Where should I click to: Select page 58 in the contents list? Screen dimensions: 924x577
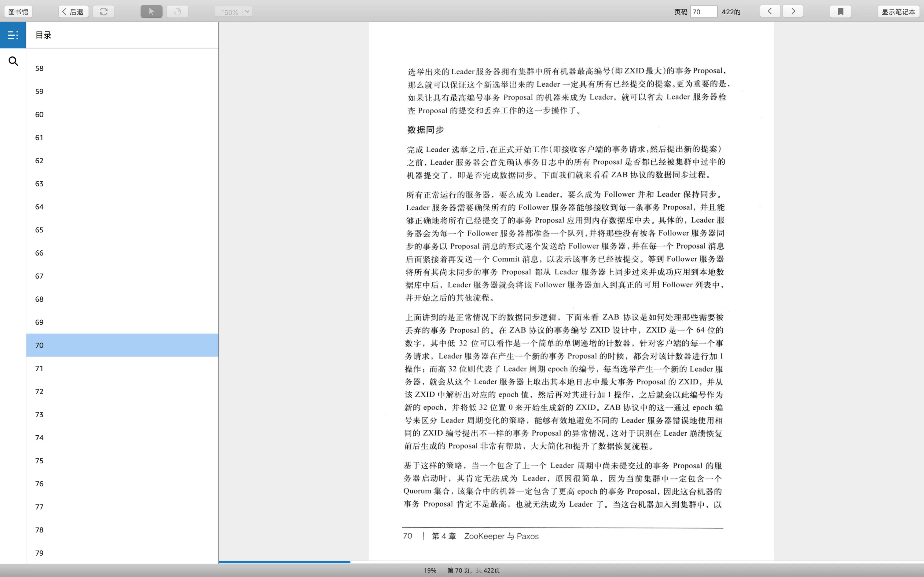[x=39, y=68]
